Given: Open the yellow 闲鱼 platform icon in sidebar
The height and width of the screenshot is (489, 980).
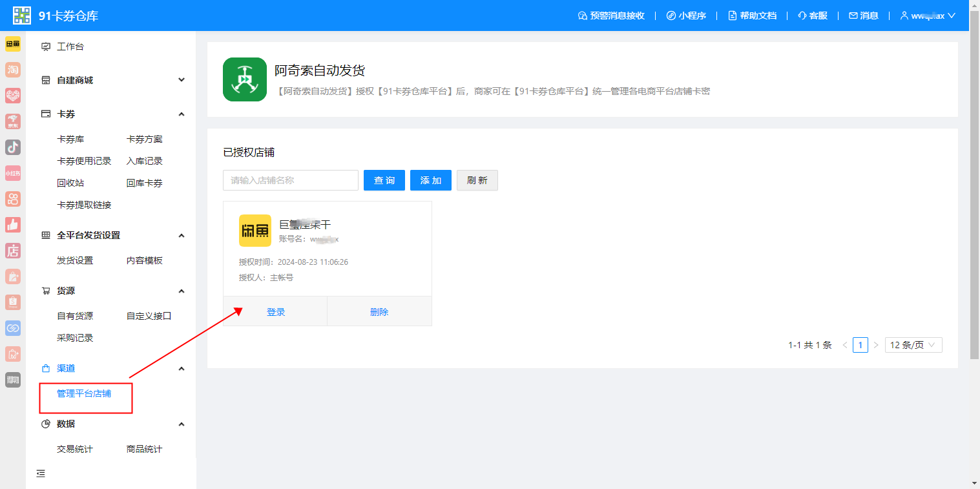Looking at the screenshot, I should point(13,44).
